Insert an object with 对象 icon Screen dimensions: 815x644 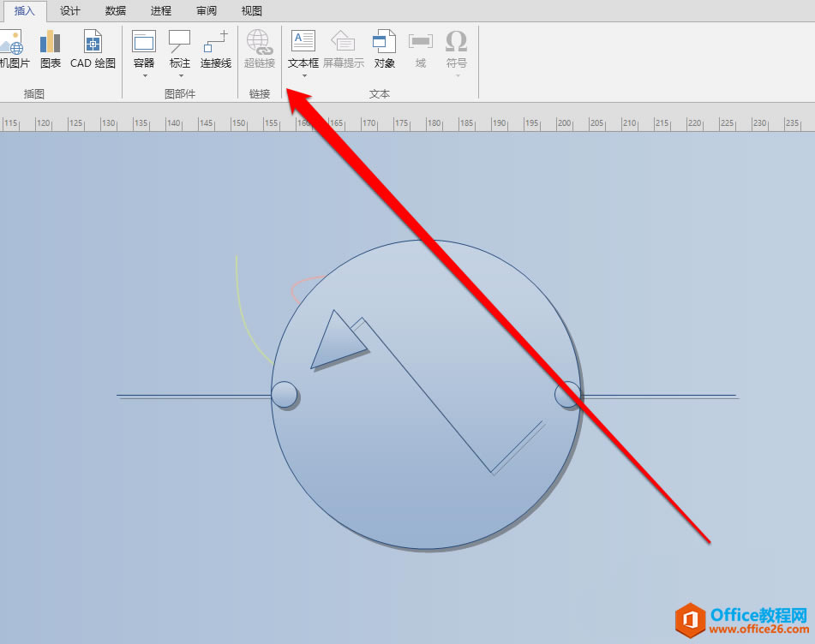pyautogui.click(x=384, y=42)
